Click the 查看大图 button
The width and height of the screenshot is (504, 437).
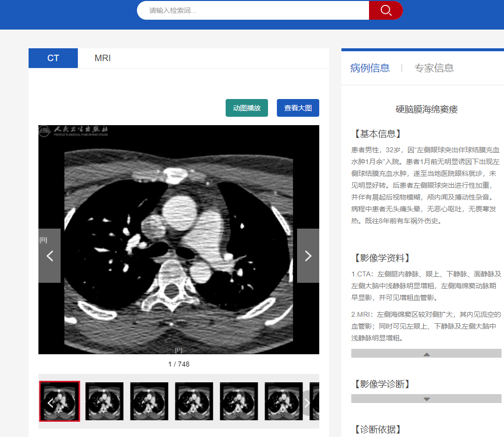(298, 108)
